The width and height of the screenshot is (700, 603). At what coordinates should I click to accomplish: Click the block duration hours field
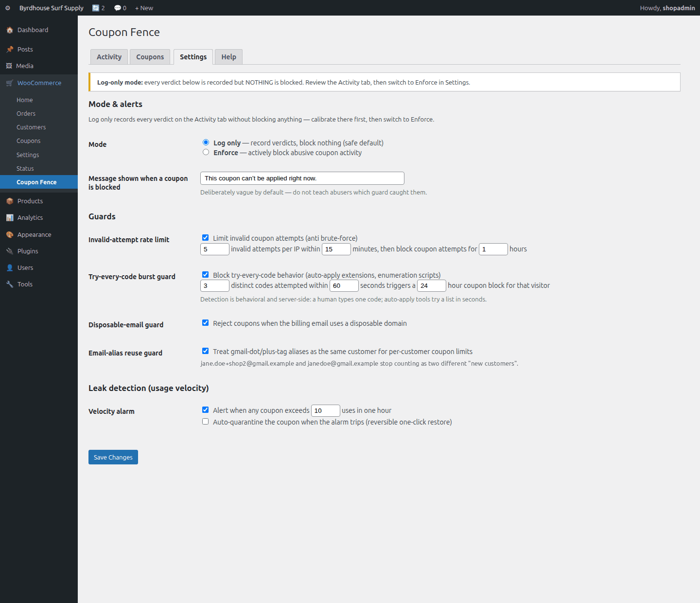[493, 249]
